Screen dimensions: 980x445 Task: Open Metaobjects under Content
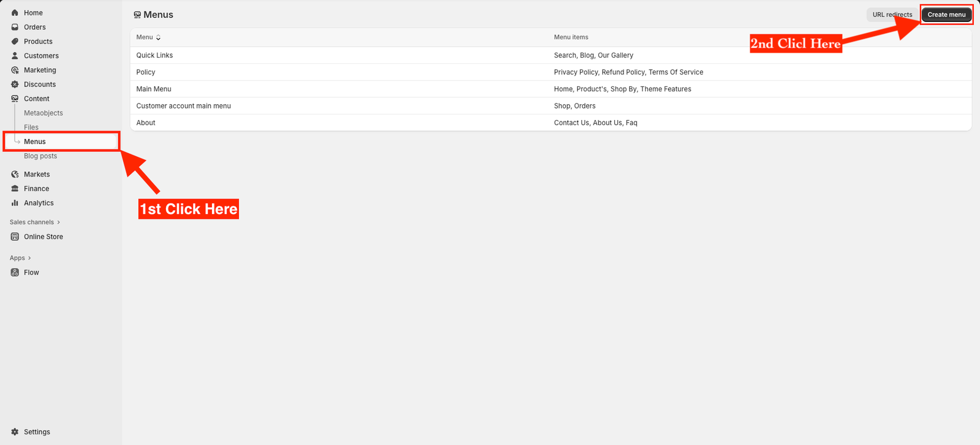tap(43, 113)
